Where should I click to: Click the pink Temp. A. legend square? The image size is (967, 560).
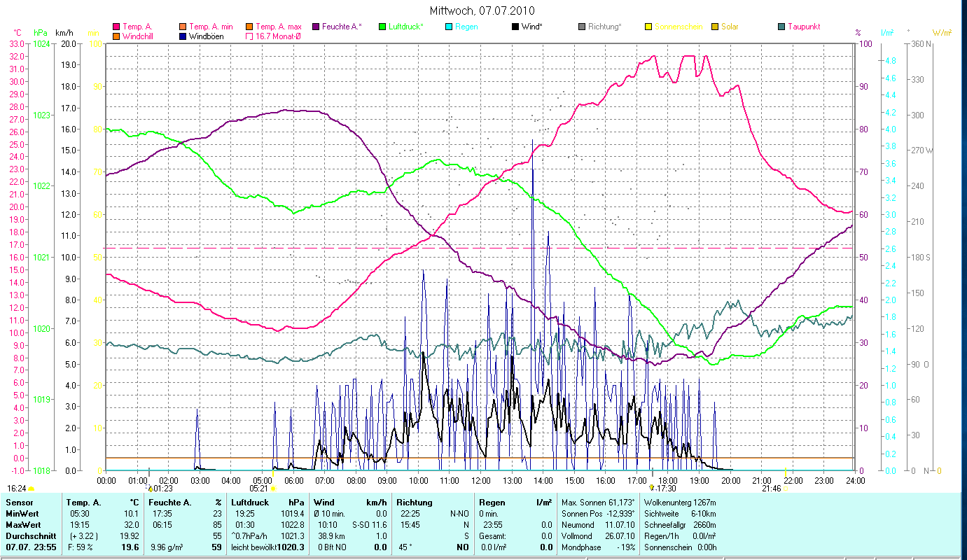coord(117,27)
